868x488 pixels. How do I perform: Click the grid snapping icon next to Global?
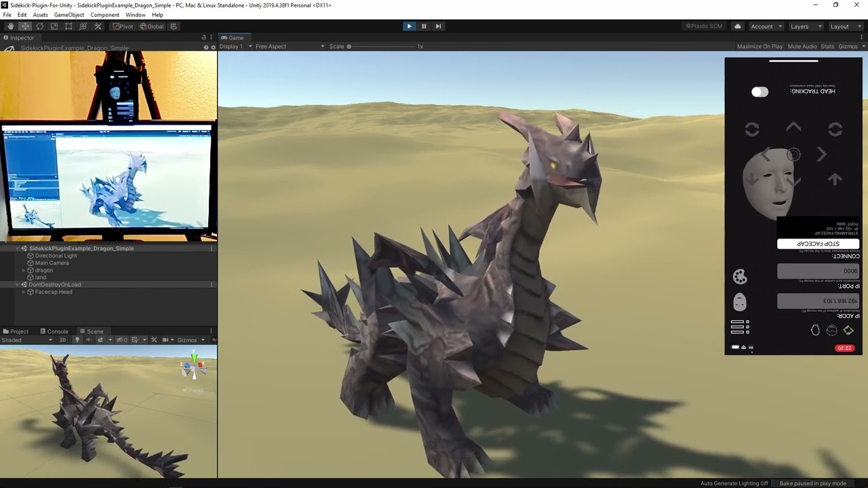coord(174,26)
